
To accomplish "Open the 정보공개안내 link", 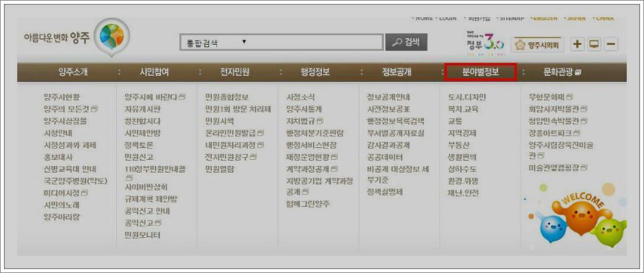I will coord(388,97).
